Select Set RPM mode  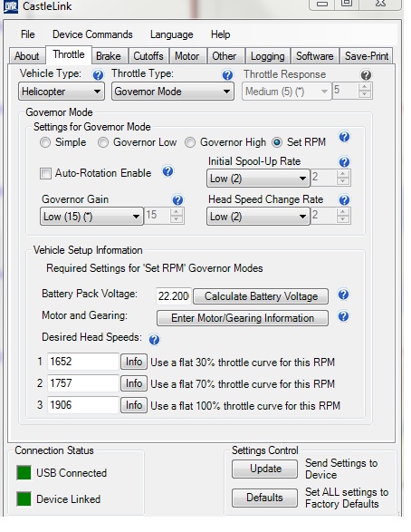277,142
